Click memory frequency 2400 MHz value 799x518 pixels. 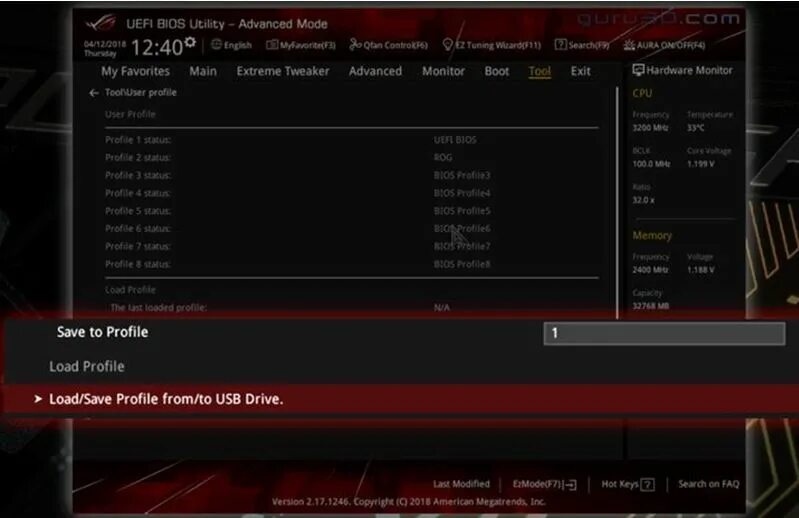[650, 270]
